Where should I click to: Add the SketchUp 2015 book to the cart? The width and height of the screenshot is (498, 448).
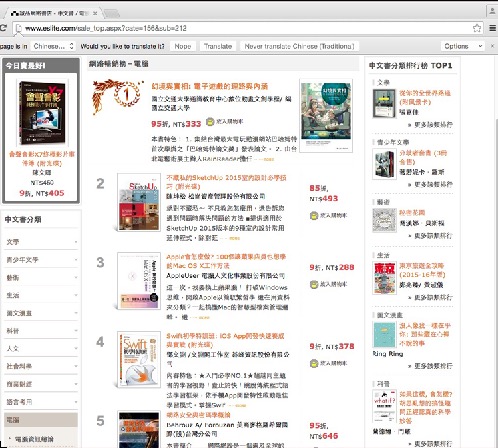pyautogui.click(x=328, y=216)
